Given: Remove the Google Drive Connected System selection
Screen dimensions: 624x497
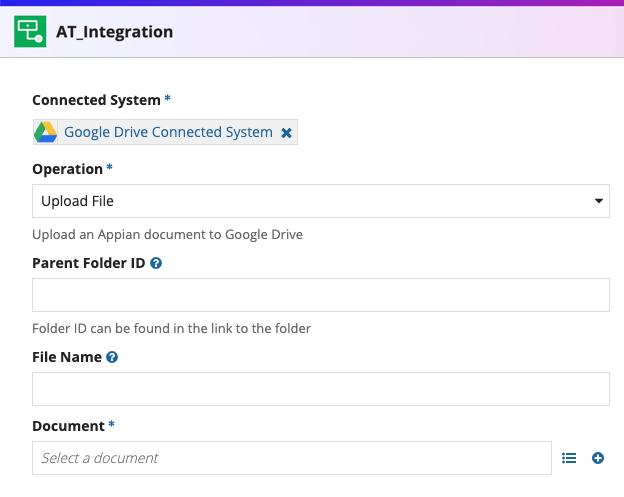Looking at the screenshot, I should 286,133.
